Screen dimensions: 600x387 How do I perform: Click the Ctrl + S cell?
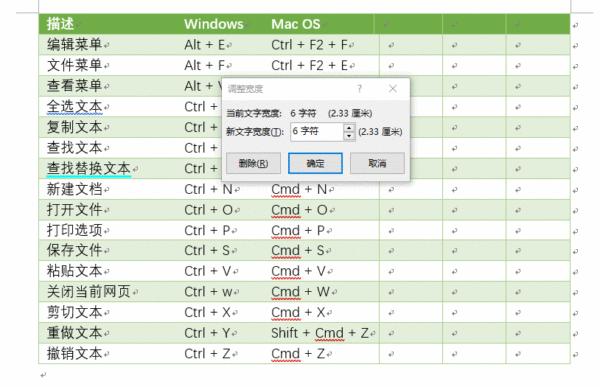pyautogui.click(x=207, y=251)
